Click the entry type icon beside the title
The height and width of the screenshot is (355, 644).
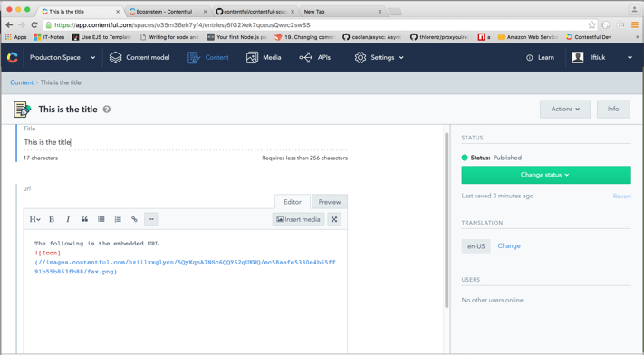[x=22, y=110]
